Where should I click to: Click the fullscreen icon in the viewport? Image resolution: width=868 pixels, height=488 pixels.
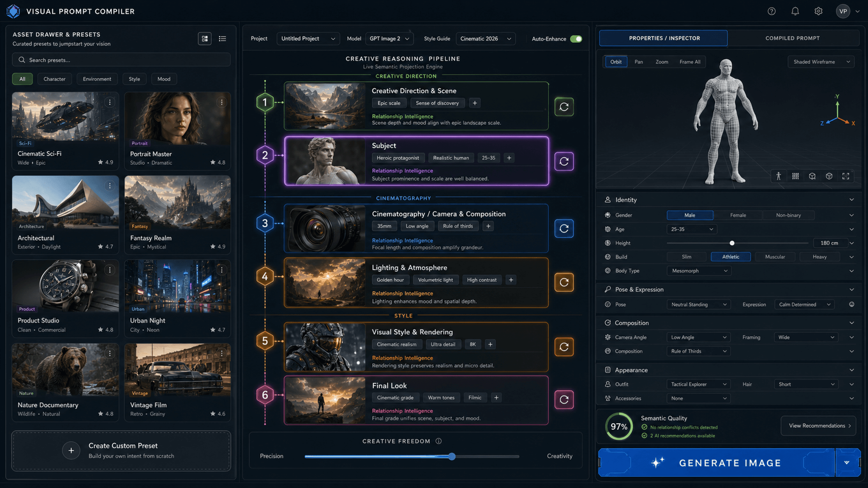click(846, 176)
